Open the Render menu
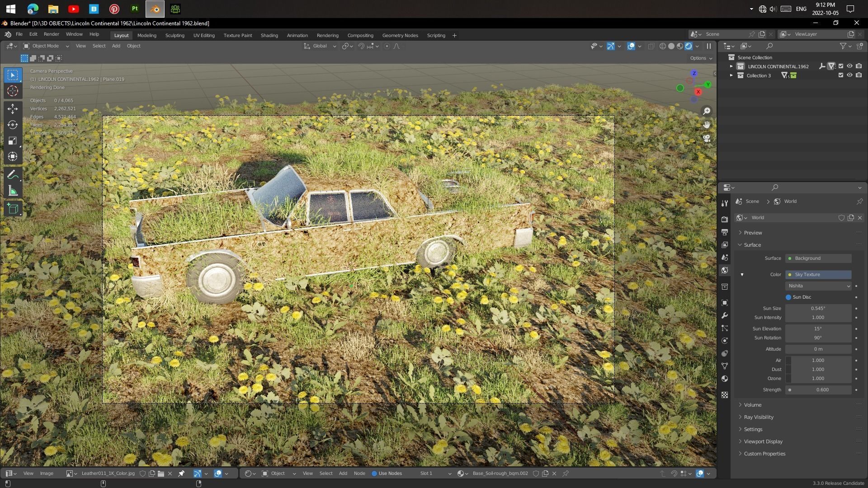This screenshot has height=488, width=868. click(x=51, y=34)
